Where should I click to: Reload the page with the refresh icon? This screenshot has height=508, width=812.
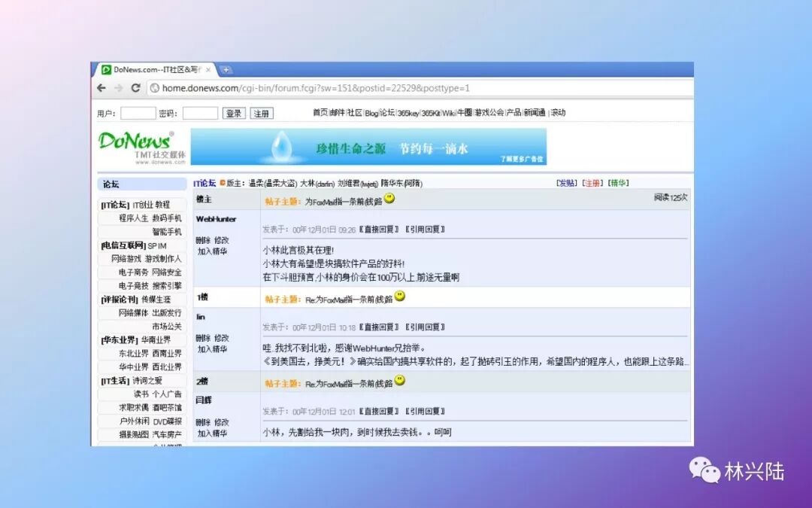[x=135, y=87]
